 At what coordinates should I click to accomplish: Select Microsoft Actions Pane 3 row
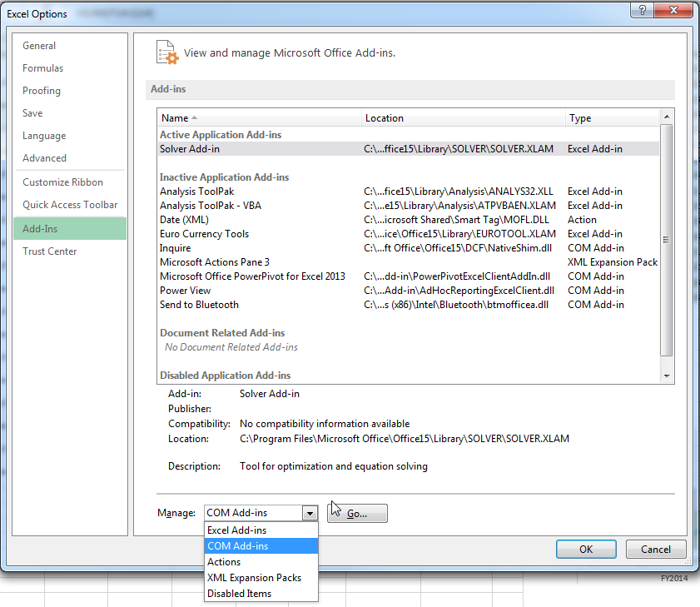(409, 262)
